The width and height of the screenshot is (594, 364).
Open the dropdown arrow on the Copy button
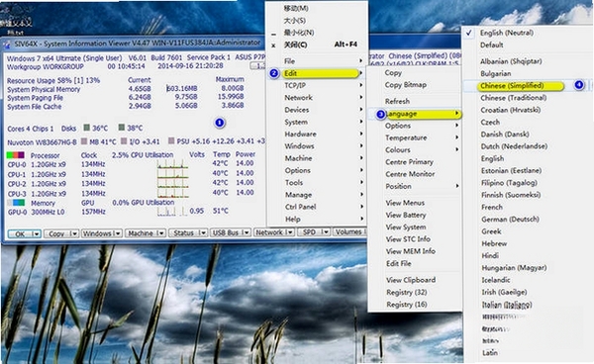74,233
